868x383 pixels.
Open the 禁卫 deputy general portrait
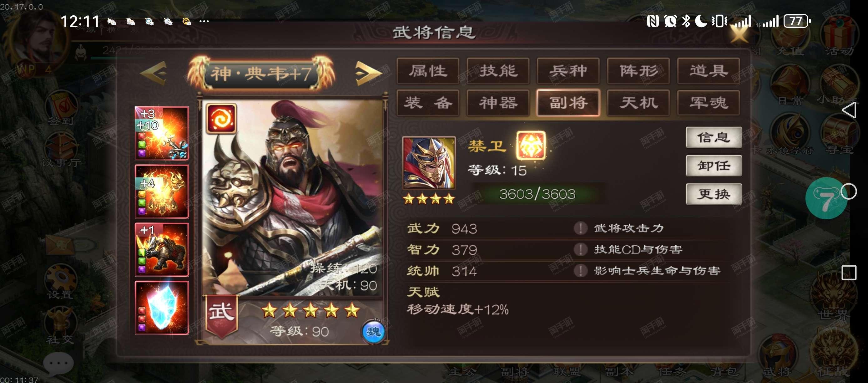coord(429,162)
